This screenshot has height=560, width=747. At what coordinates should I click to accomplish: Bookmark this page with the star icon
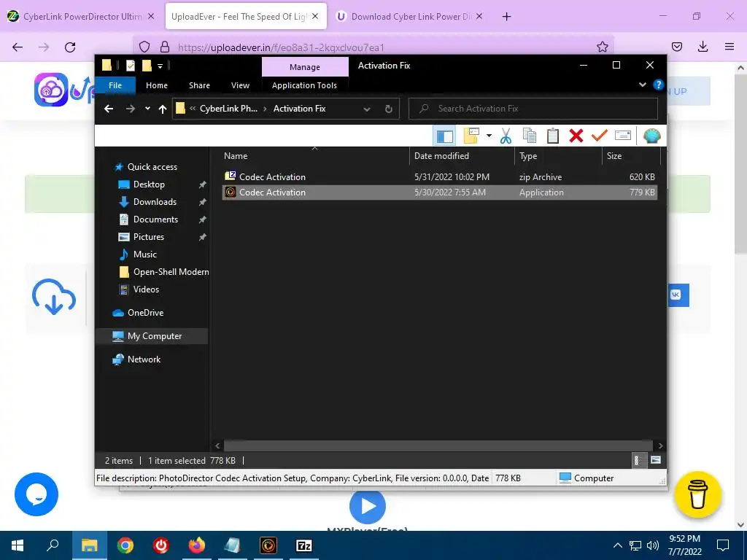[602, 47]
